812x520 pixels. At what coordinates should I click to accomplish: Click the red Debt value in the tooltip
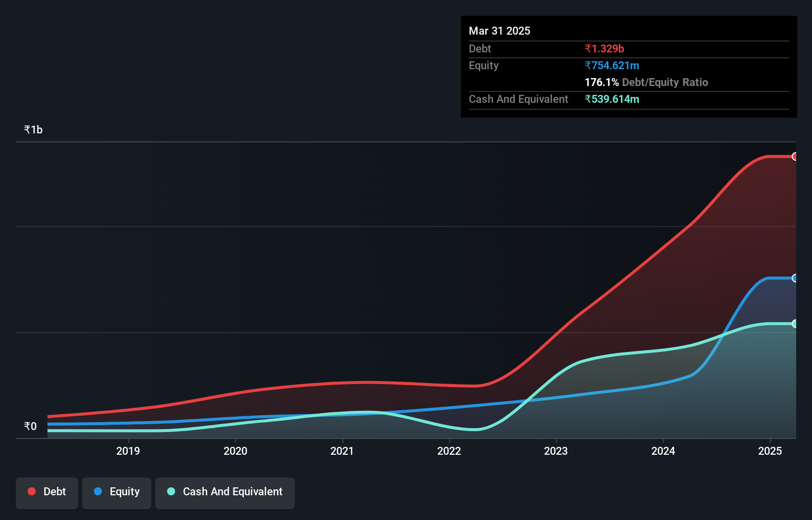click(x=604, y=48)
